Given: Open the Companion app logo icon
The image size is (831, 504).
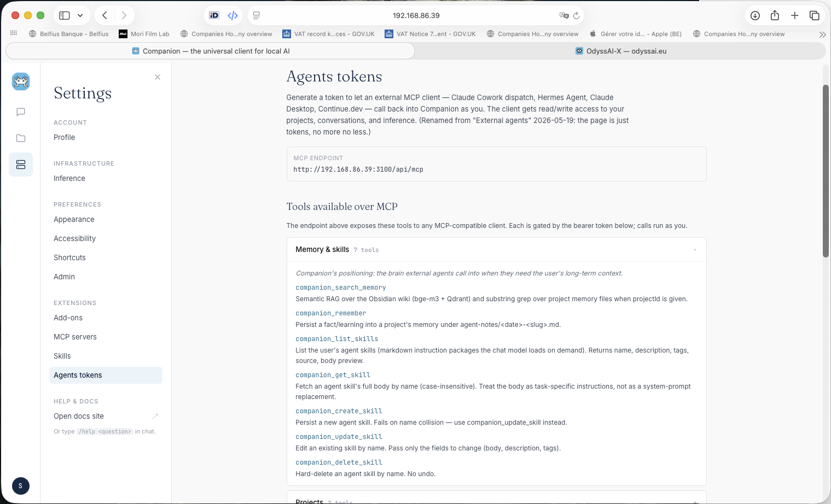Looking at the screenshot, I should pyautogui.click(x=21, y=81).
